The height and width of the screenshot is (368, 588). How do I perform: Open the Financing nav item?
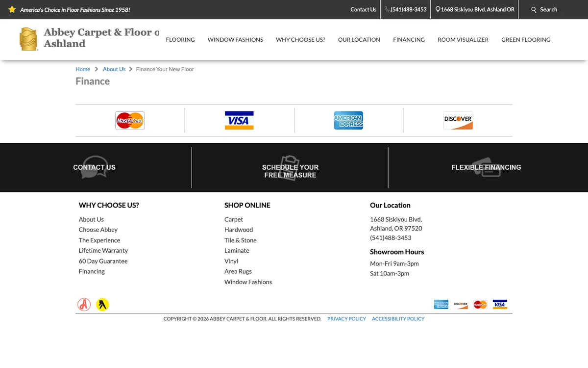409,40
